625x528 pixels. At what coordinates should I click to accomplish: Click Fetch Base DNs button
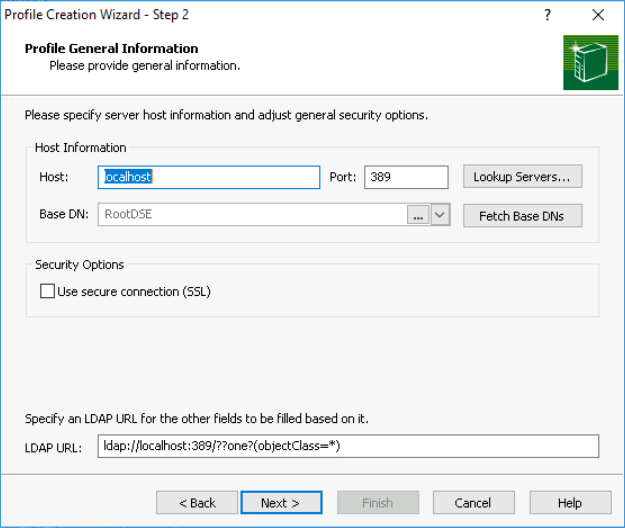pos(523,216)
